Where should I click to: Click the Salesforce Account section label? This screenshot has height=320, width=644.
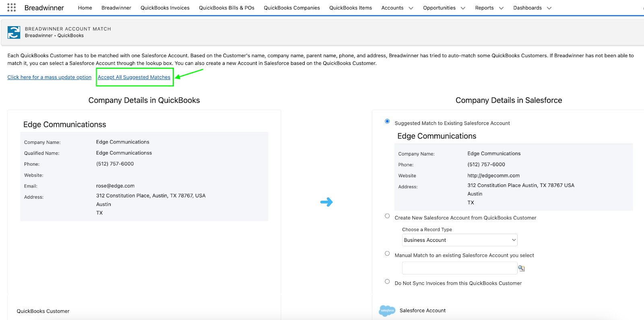[423, 311]
